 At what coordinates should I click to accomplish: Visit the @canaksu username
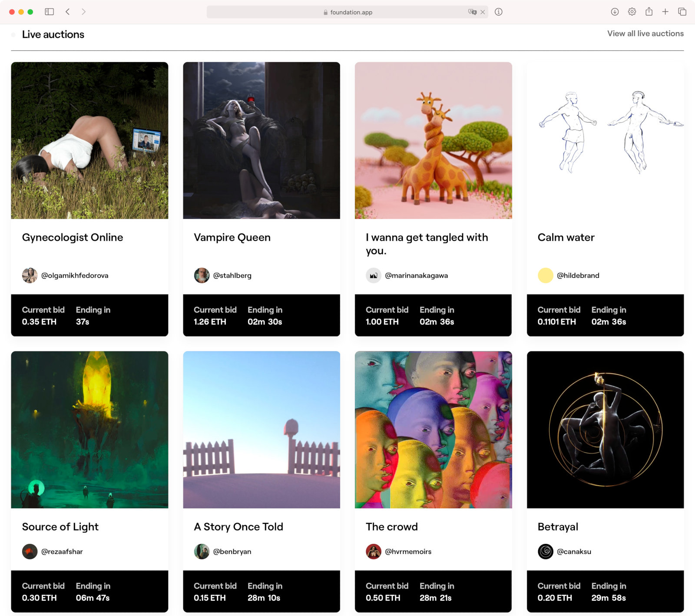point(574,552)
